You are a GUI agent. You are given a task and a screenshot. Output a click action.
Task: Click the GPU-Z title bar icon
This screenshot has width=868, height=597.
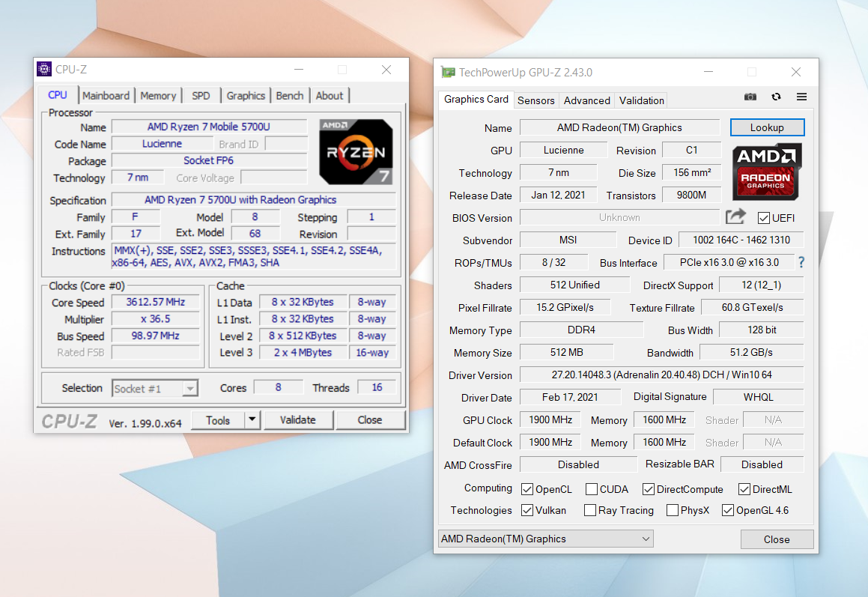pyautogui.click(x=448, y=73)
